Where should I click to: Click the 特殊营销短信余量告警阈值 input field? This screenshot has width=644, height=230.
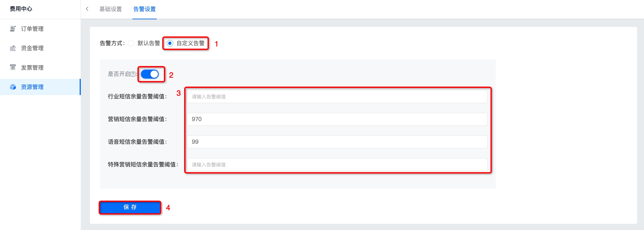[x=337, y=165]
